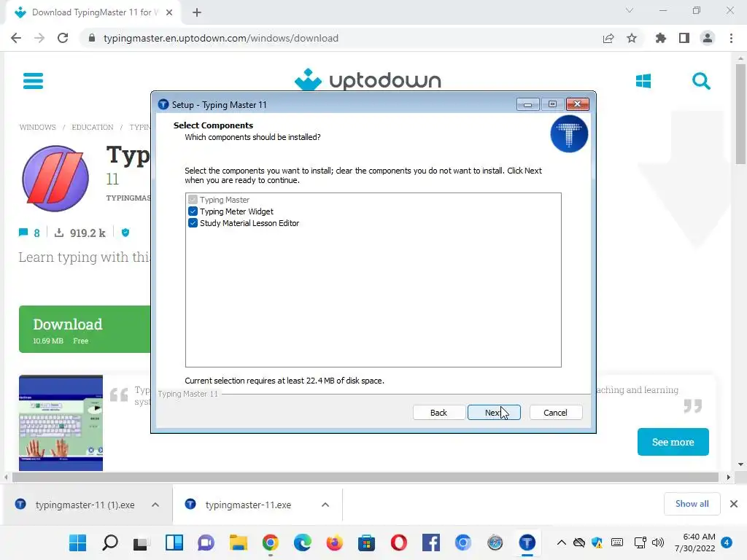747x560 pixels.
Task: Click Back in the Setup dialog
Action: coord(438,413)
